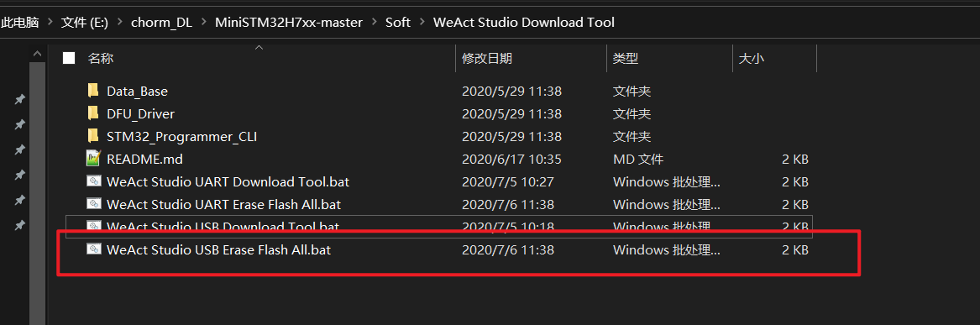Select WeAct Studio USB Download Tool.bat
Image resolution: width=980 pixels, height=325 pixels.
(x=223, y=226)
